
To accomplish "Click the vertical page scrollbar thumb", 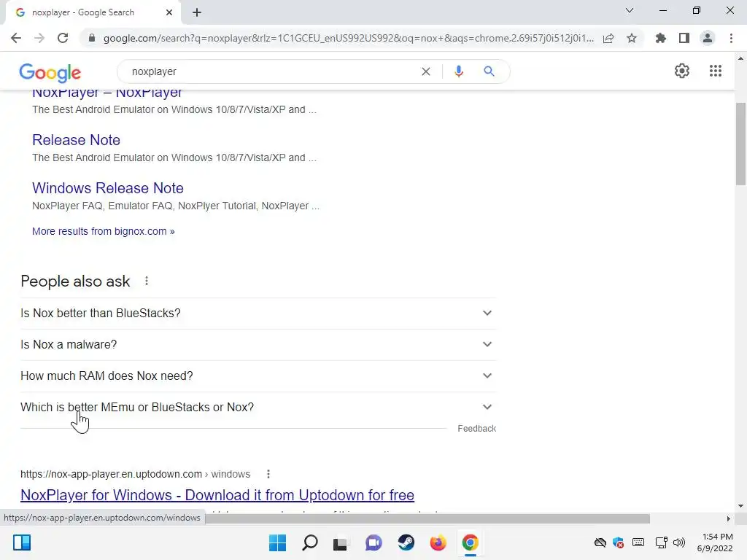I will (x=740, y=144).
